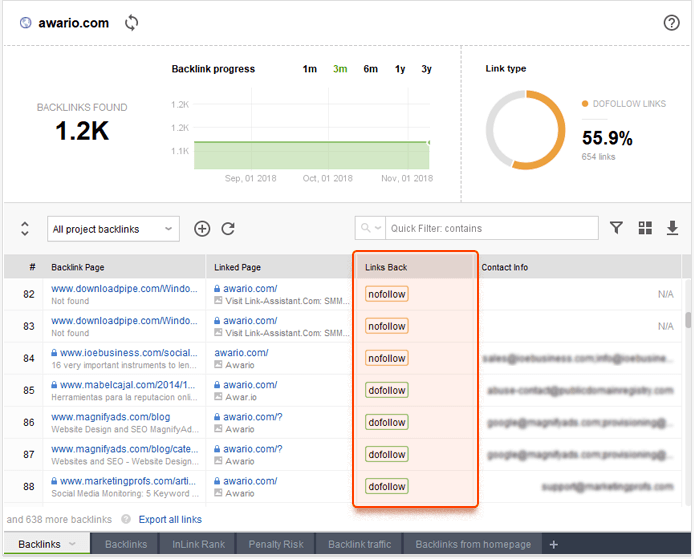Click the search magnifier dropdown in Quick Filter
The image size is (694, 559).
point(370,228)
